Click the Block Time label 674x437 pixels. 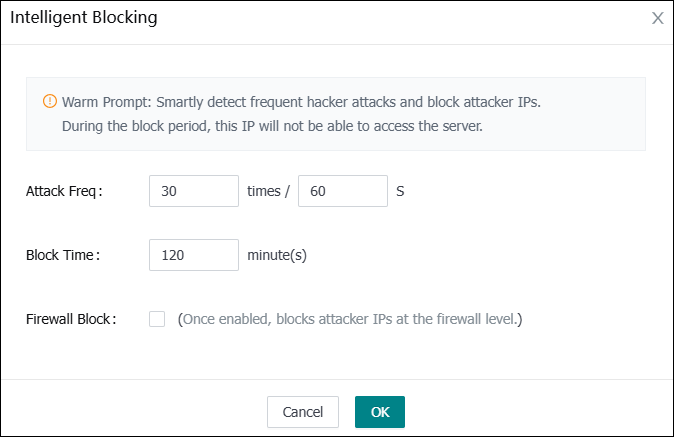coord(63,255)
